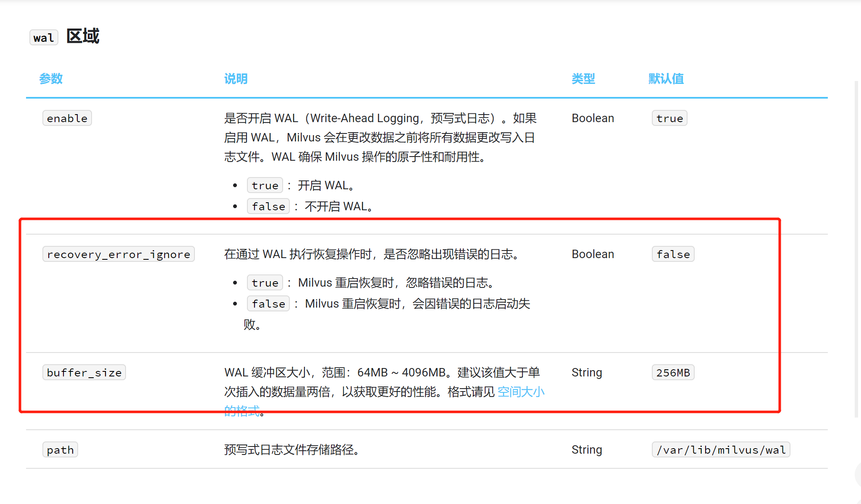Click the /var/lib/milvus/wal default value badge

click(721, 449)
